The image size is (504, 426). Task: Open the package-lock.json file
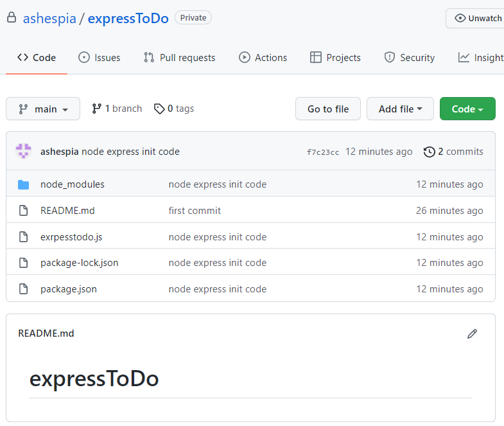coord(80,263)
